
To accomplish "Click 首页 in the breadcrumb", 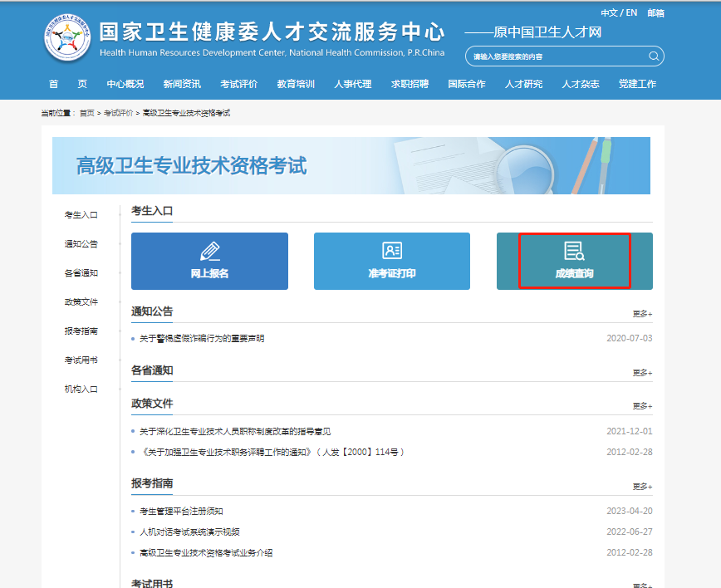I will point(87,113).
